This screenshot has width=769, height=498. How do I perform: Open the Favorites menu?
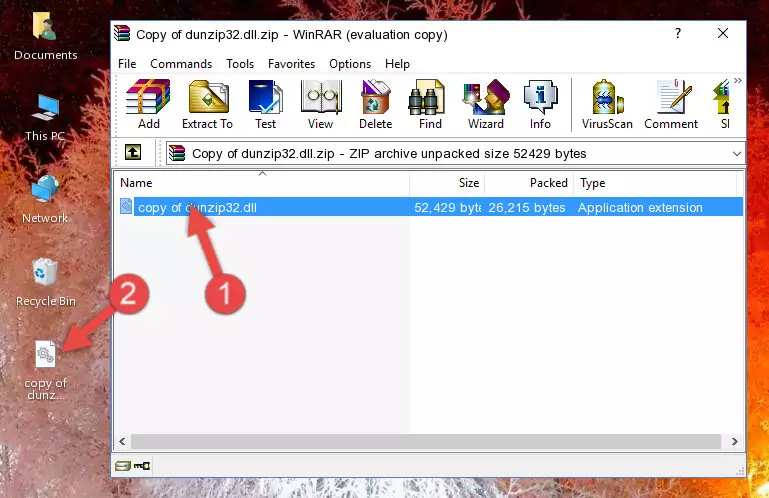291,64
